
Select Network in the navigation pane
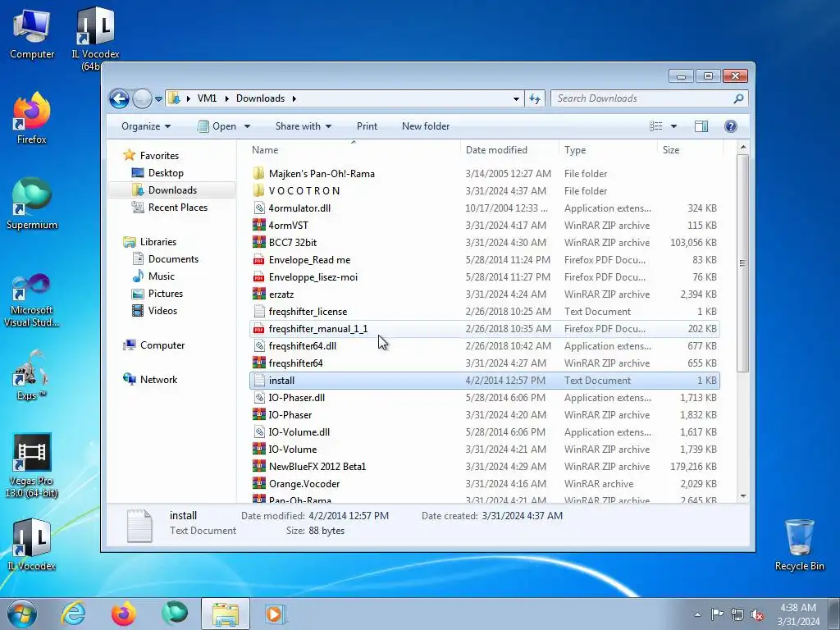[x=158, y=379]
